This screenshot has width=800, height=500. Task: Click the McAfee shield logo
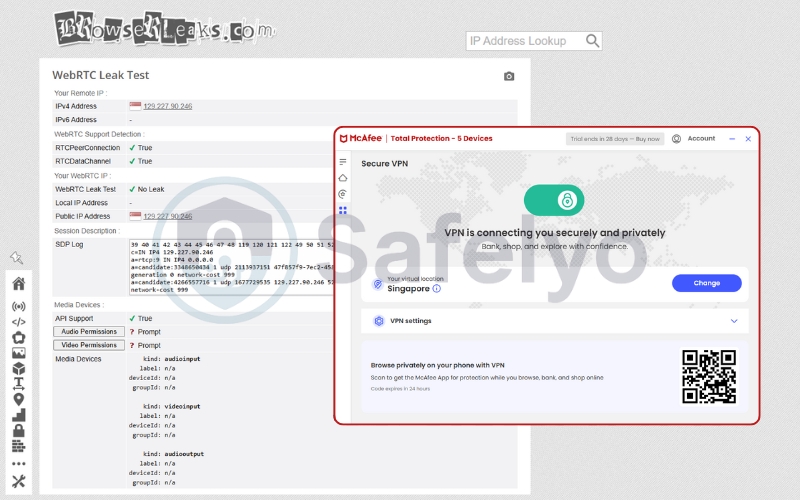(x=344, y=138)
